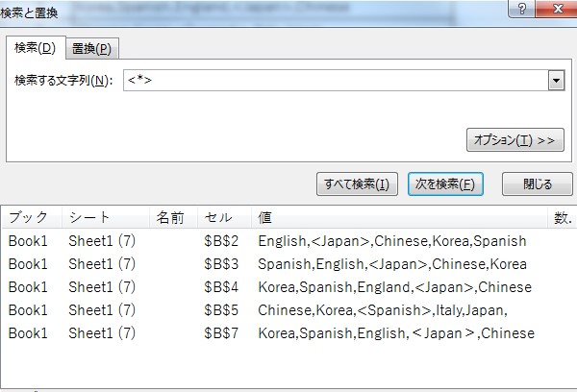Click the help question mark icon
The image size is (577, 392).
tap(521, 10)
